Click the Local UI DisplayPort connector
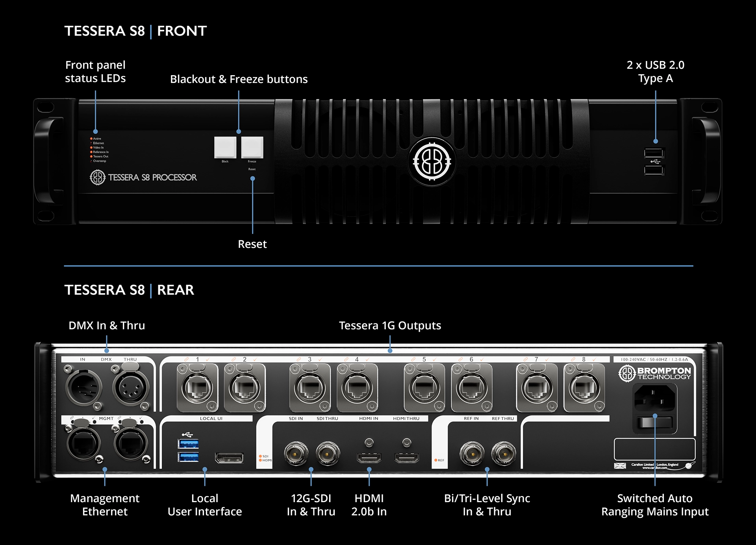756x545 pixels. (x=229, y=458)
